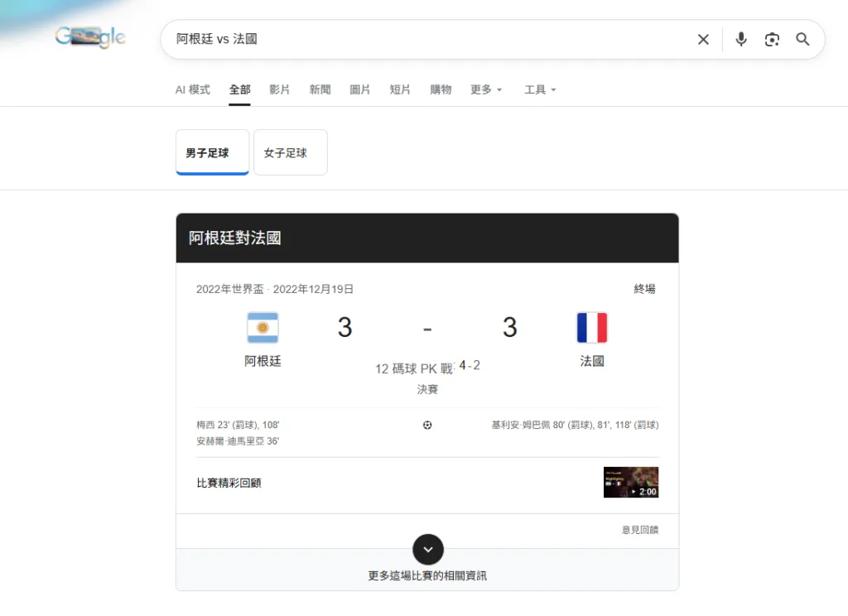Expand the 更多 menu
848x616 pixels.
[485, 89]
